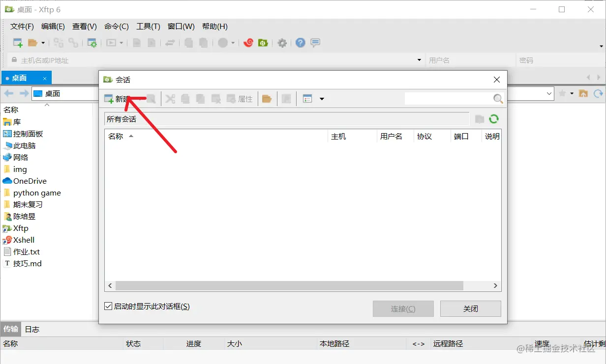The image size is (606, 364).
Task: Click the 新建 button in sessions dialog
Action: point(117,99)
